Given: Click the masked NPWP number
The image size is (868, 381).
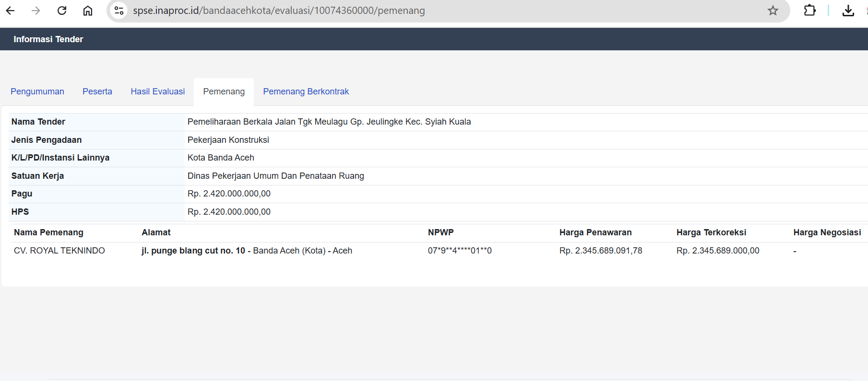Looking at the screenshot, I should (x=460, y=251).
